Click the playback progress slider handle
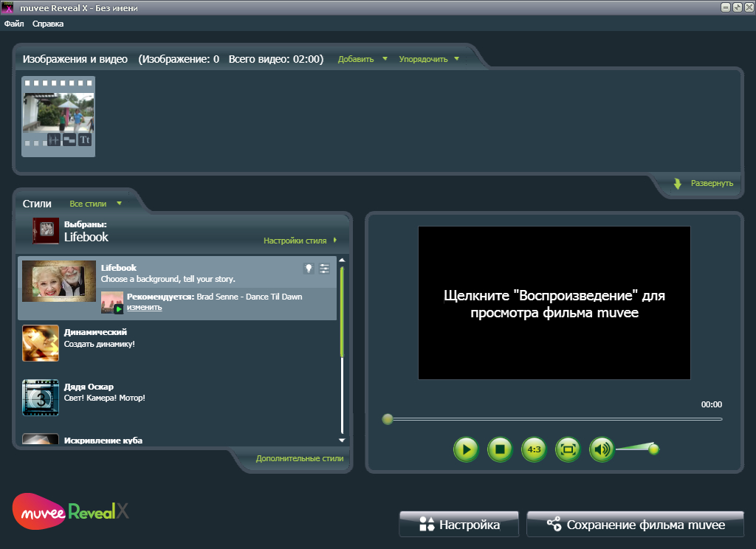The height and width of the screenshot is (549, 756). 388,419
